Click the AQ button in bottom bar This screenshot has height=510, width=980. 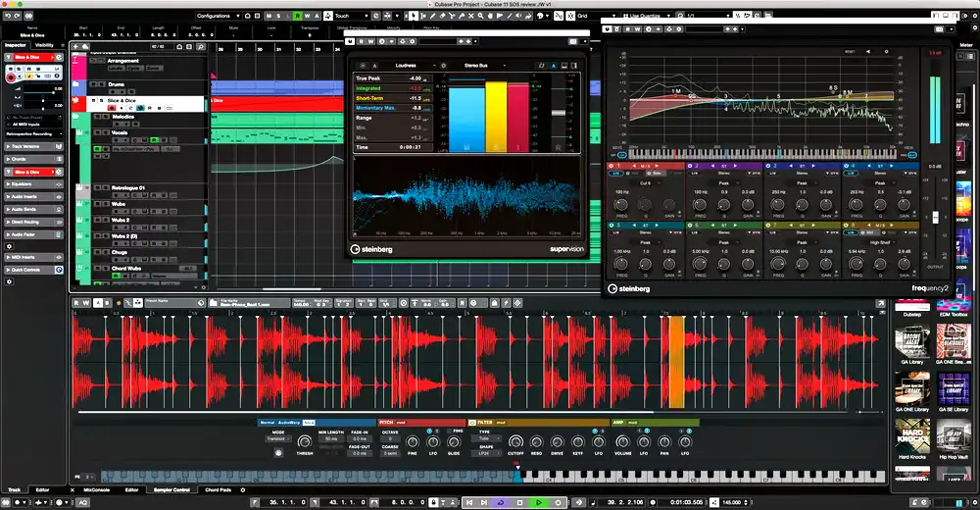(x=82, y=502)
